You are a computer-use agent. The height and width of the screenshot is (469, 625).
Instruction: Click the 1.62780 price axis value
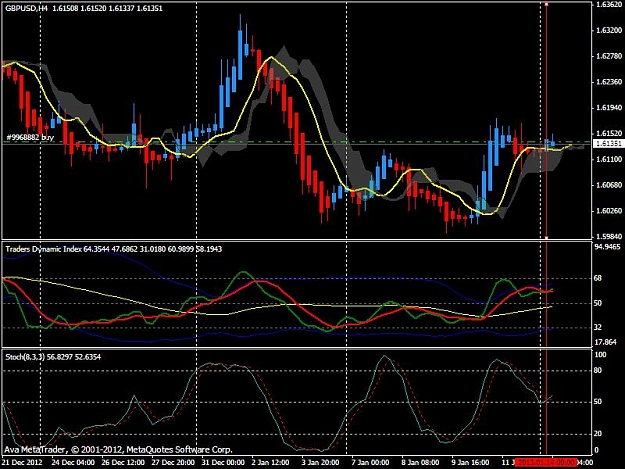tap(608, 56)
